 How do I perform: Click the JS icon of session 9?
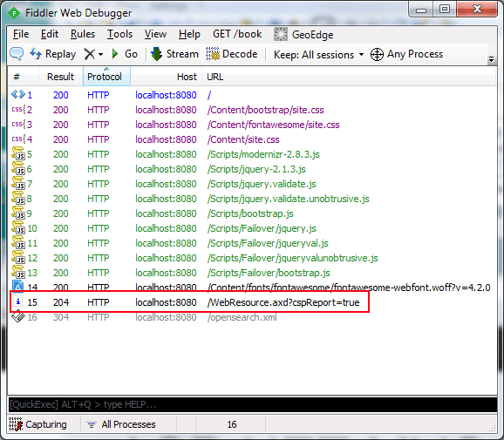coord(18,213)
